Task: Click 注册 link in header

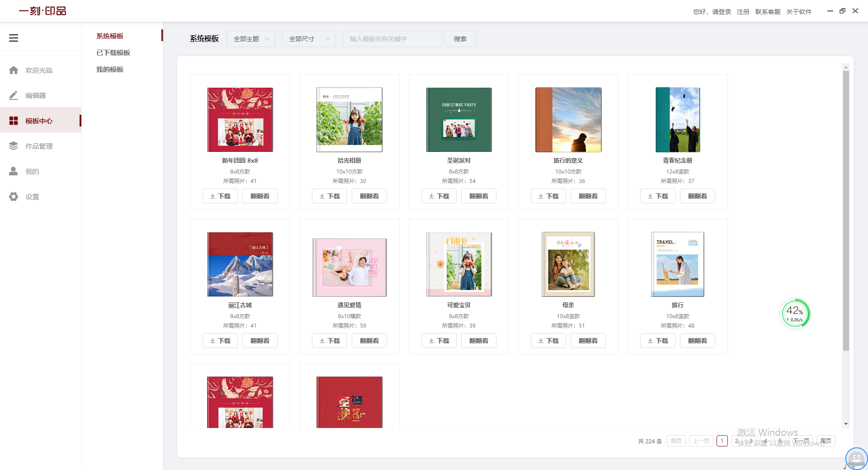Action: pyautogui.click(x=743, y=12)
